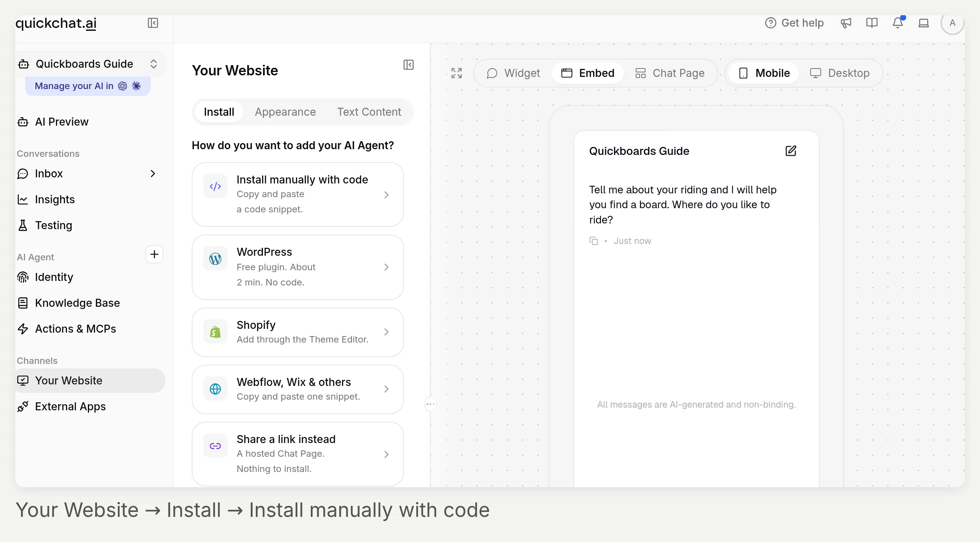Switch preview to Desktop

tap(840, 73)
